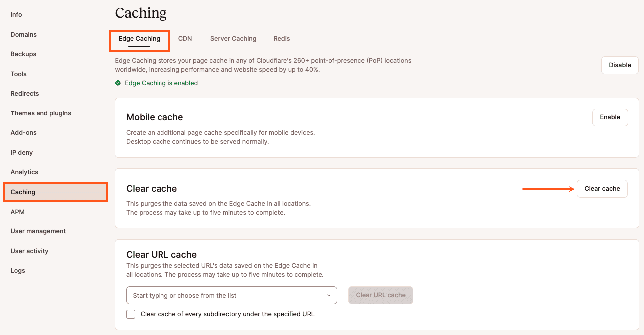Screen dimensions: 644x335
Task: View Analytics from the sidebar
Action: click(x=24, y=172)
